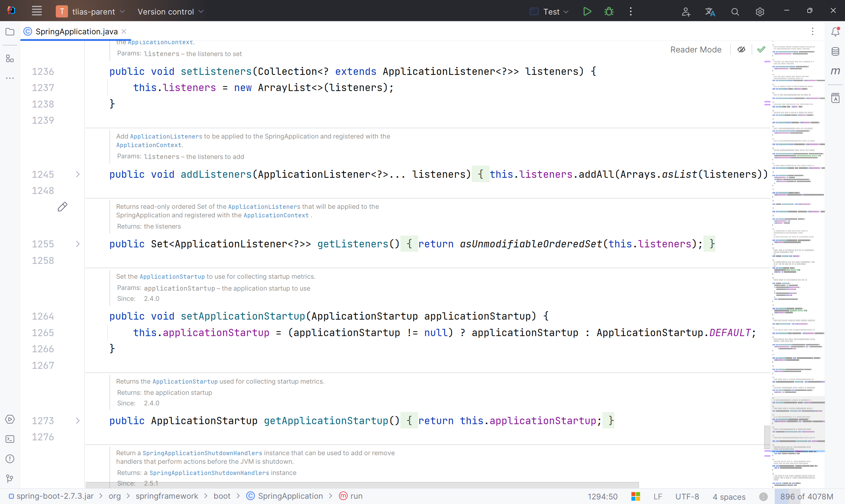Screen dimensions: 845x504
Task: Open ApplicationStartup link in setter doc
Action: 172,276
